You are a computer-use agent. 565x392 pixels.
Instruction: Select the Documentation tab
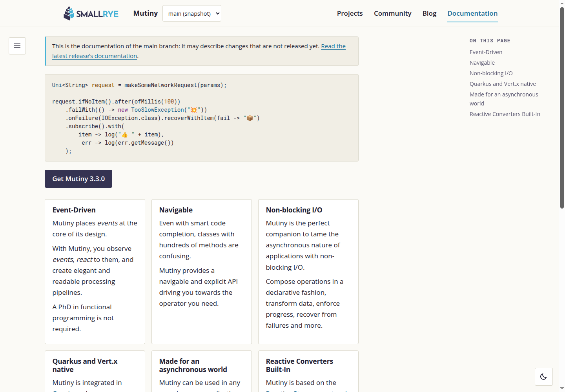pos(472,13)
